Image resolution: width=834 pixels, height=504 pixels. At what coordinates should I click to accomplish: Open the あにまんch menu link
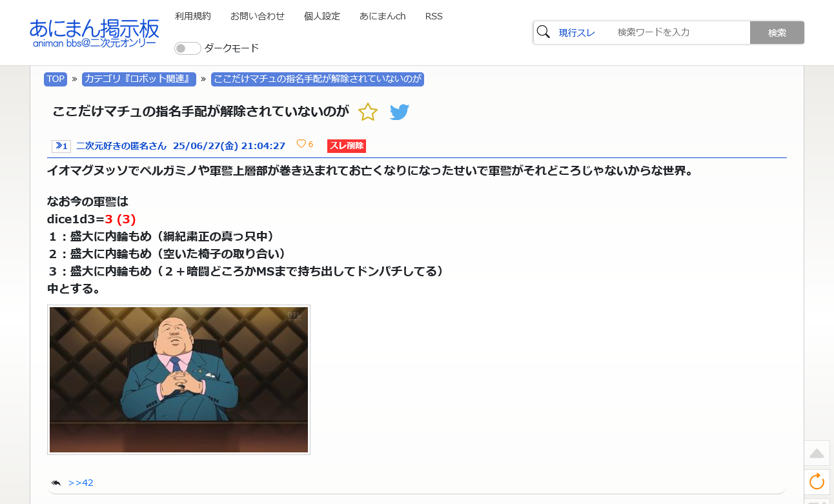(x=383, y=16)
